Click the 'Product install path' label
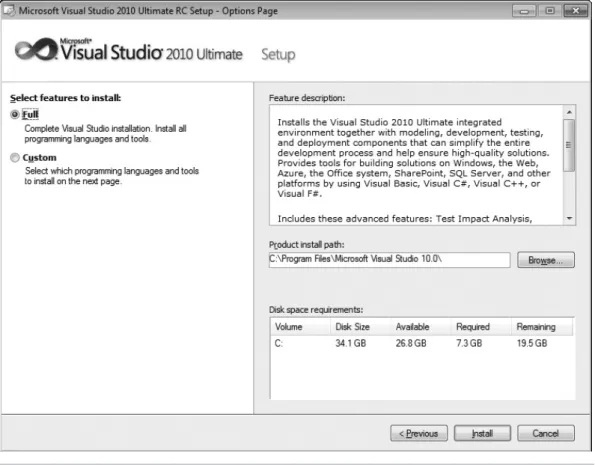Image resolution: width=595 pixels, height=465 pixels. [x=307, y=245]
